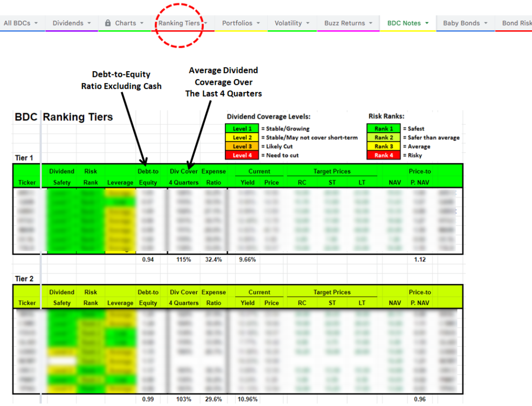The image size is (532, 406).
Task: Open the BDC Notes tab dropdown arrow
Action: 428,23
